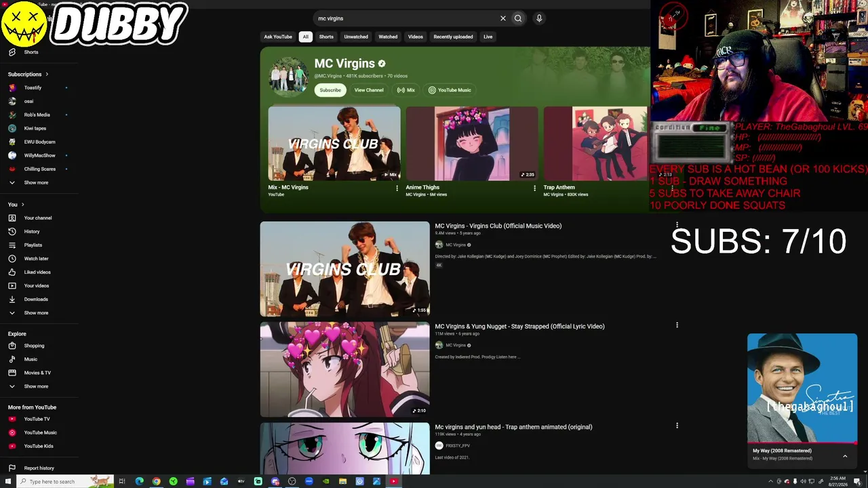Open MC Virgins on YouTube Music

(450, 90)
